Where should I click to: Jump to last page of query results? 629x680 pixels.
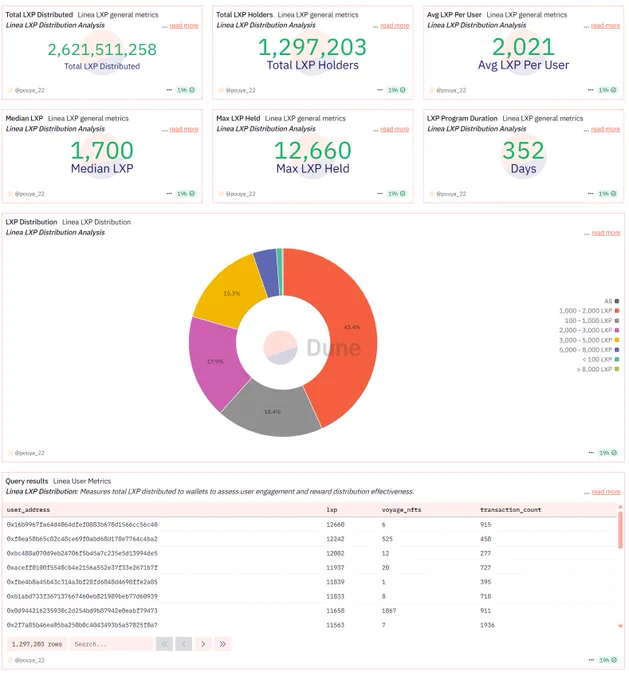point(223,644)
